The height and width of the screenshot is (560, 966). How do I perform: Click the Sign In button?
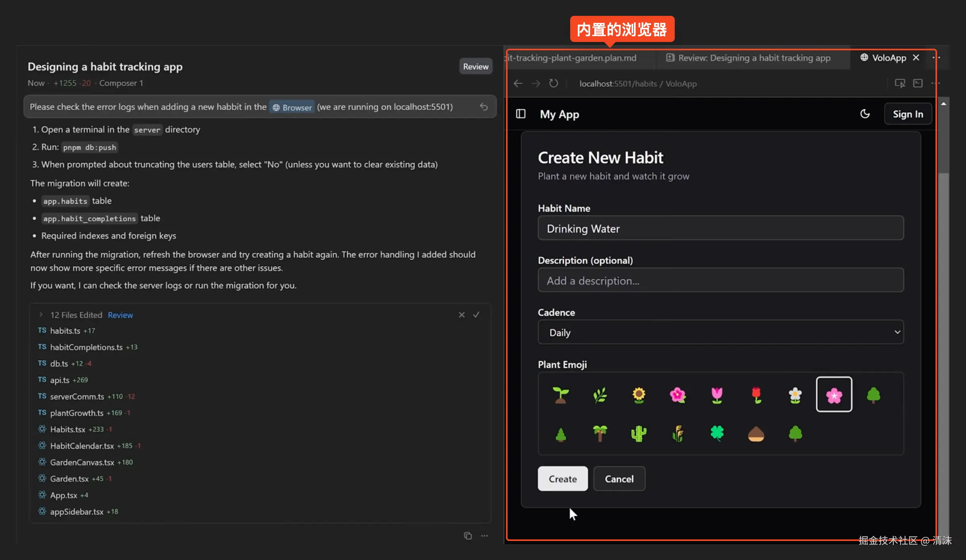(x=908, y=114)
